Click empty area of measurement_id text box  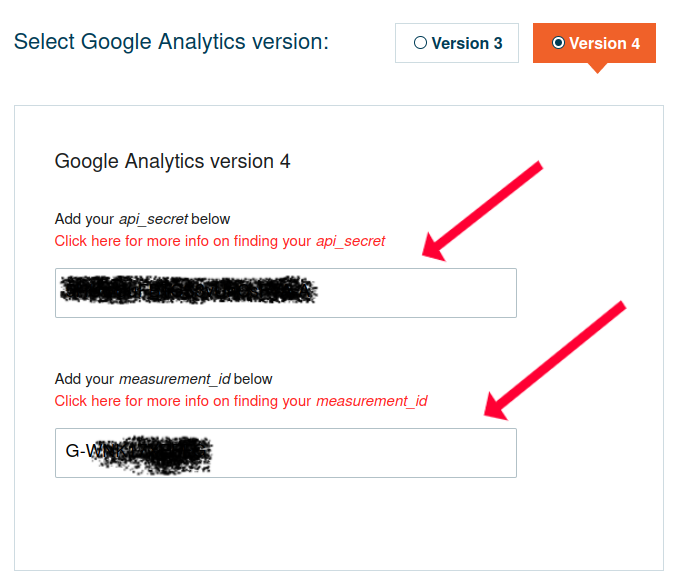click(x=365, y=453)
